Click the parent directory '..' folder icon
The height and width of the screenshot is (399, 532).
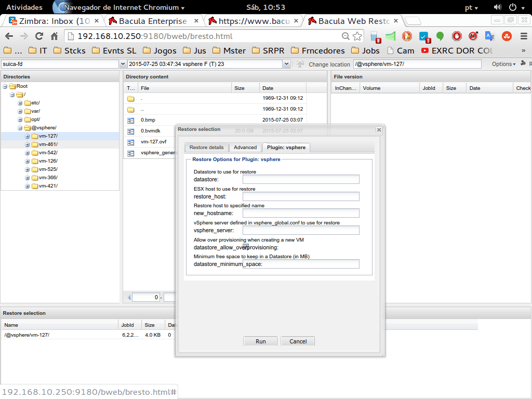130,109
